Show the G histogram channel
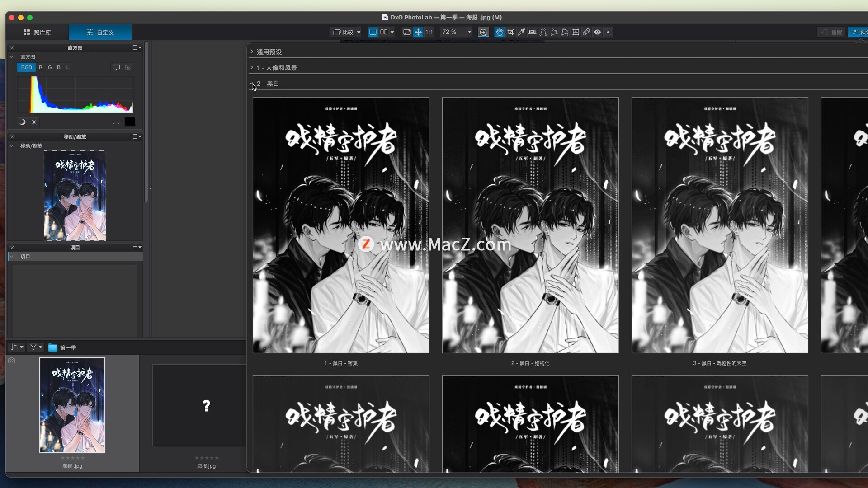 (50, 67)
